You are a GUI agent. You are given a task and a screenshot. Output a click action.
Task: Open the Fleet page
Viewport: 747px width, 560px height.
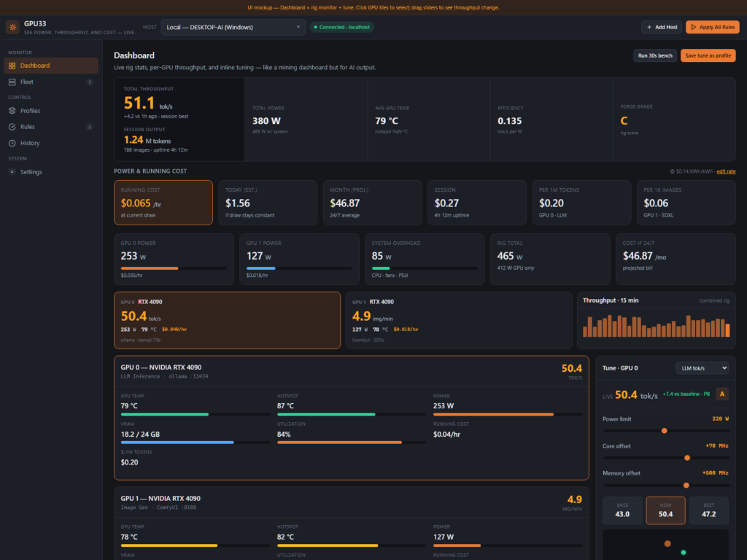[x=51, y=82]
